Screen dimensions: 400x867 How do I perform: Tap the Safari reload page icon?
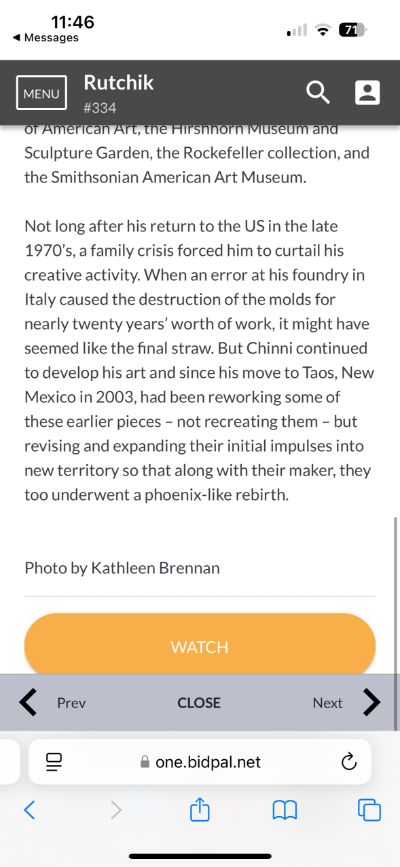349,762
